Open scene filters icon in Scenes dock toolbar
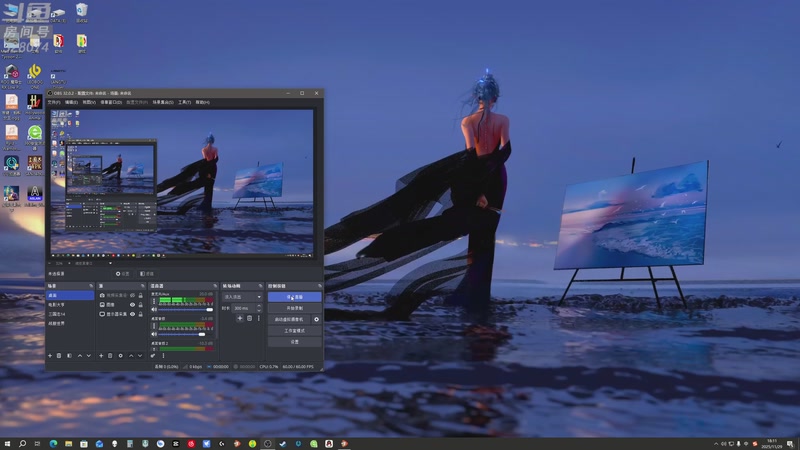Image resolution: width=800 pixels, height=450 pixels. tap(69, 356)
